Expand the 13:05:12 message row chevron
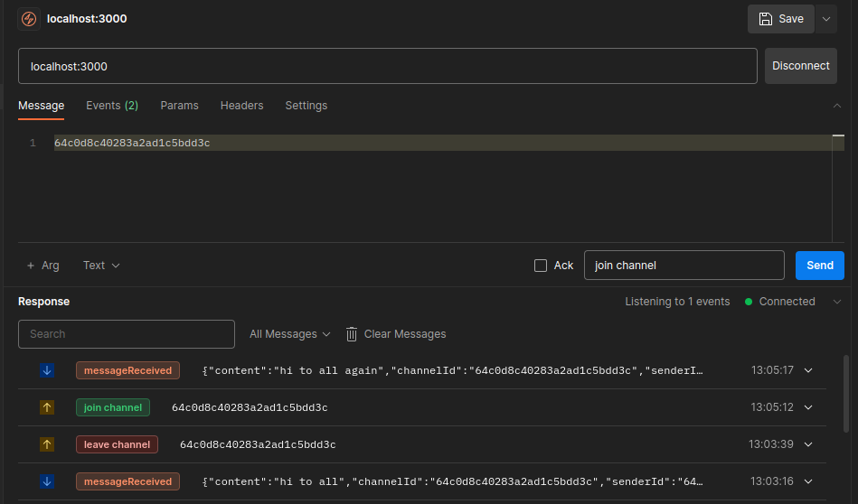Image resolution: width=858 pixels, height=504 pixels. (808, 407)
